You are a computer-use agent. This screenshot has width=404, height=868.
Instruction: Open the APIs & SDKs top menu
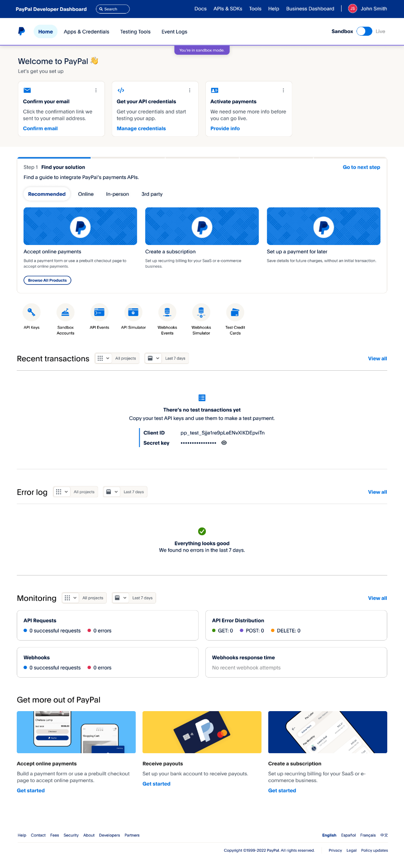(x=228, y=9)
